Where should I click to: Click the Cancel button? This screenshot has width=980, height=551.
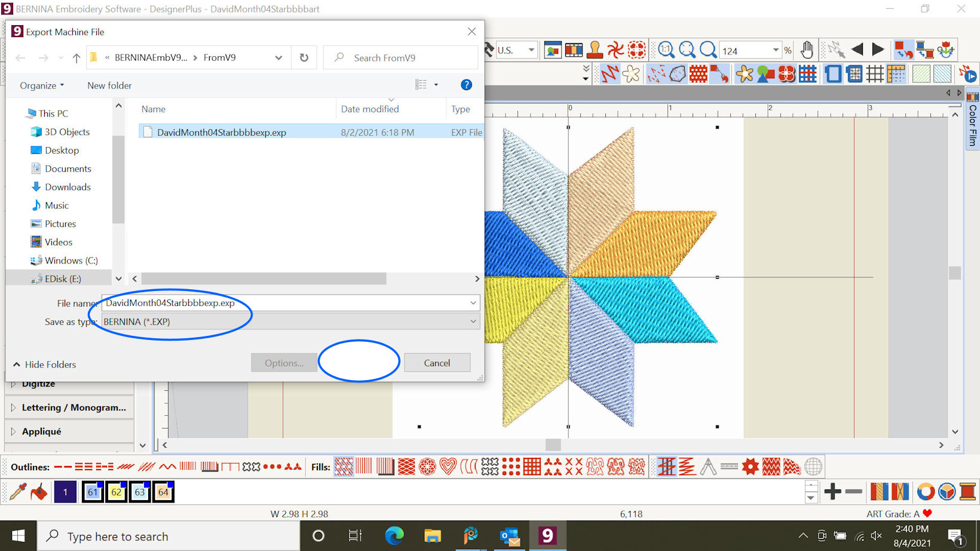click(x=437, y=363)
